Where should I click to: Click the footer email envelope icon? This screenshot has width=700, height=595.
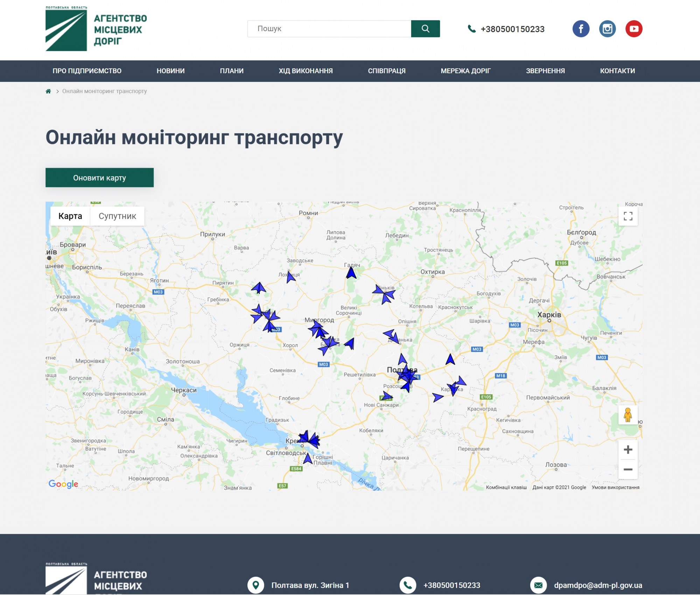[538, 585]
